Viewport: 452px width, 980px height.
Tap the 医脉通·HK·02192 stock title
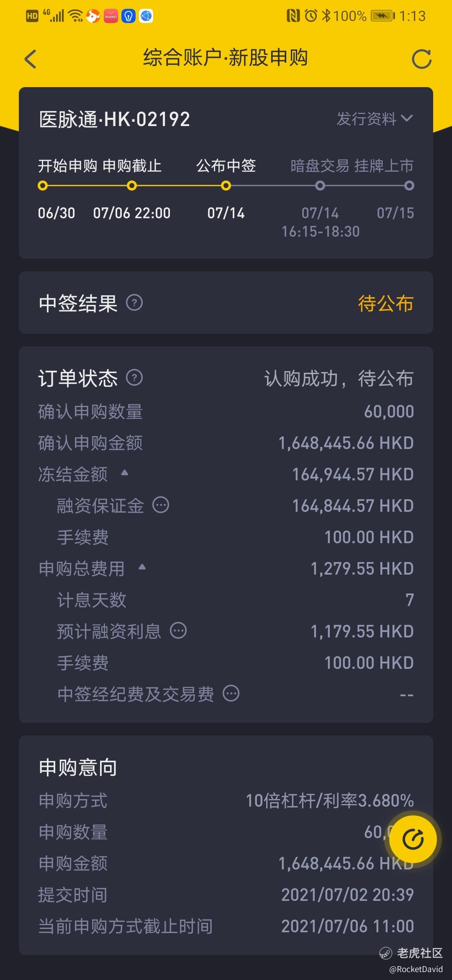(114, 119)
